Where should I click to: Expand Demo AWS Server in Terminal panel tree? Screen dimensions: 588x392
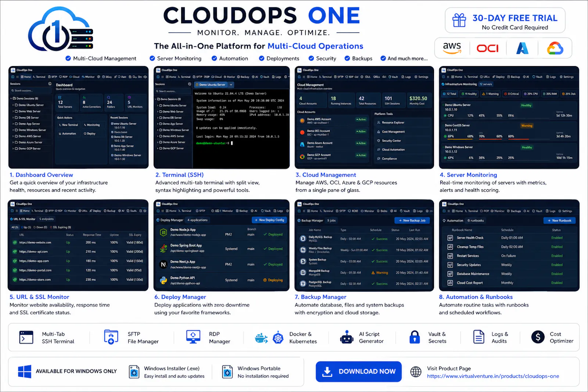coord(158,136)
